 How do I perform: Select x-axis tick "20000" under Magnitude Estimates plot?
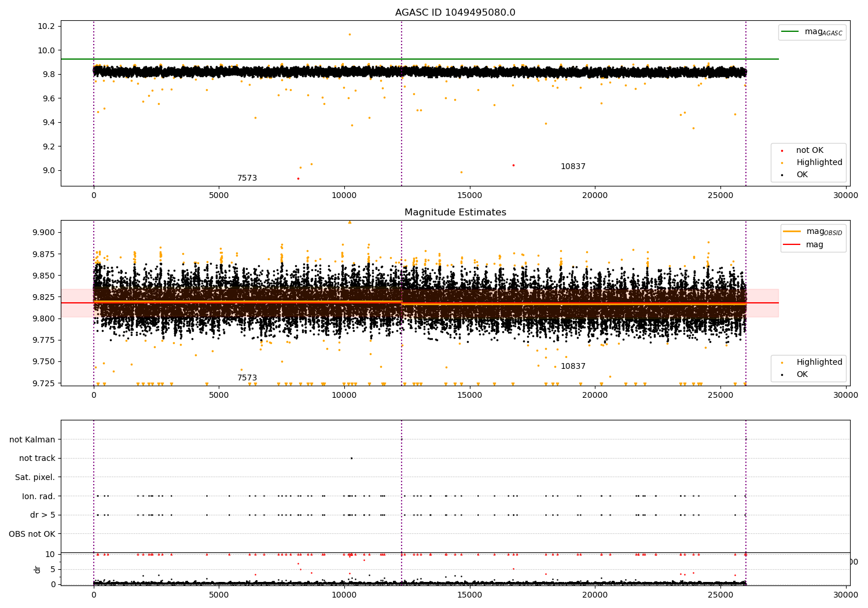pyautogui.click(x=595, y=395)
